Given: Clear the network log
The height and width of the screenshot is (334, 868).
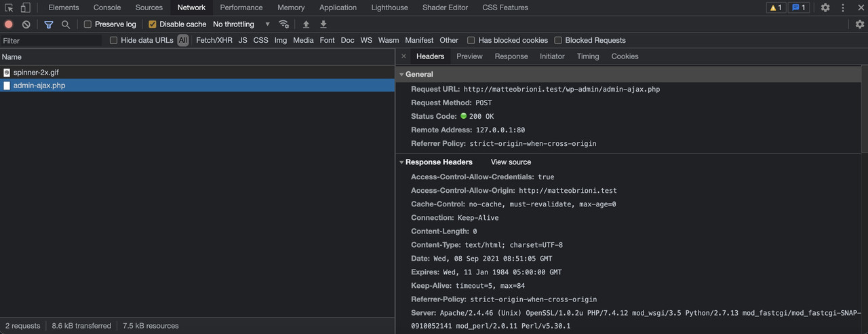Looking at the screenshot, I should (x=26, y=24).
